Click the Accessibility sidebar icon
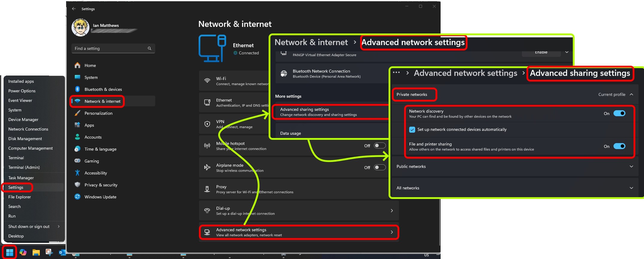This screenshot has width=644, height=259. click(77, 173)
